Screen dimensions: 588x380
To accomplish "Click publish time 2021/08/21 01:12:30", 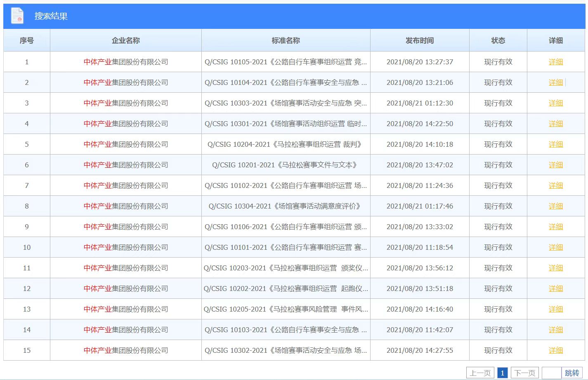I will click(x=420, y=103).
